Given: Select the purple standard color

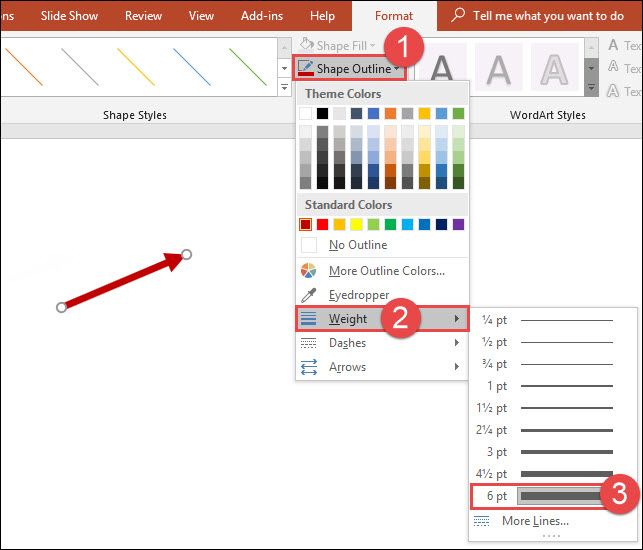Looking at the screenshot, I should click(458, 224).
